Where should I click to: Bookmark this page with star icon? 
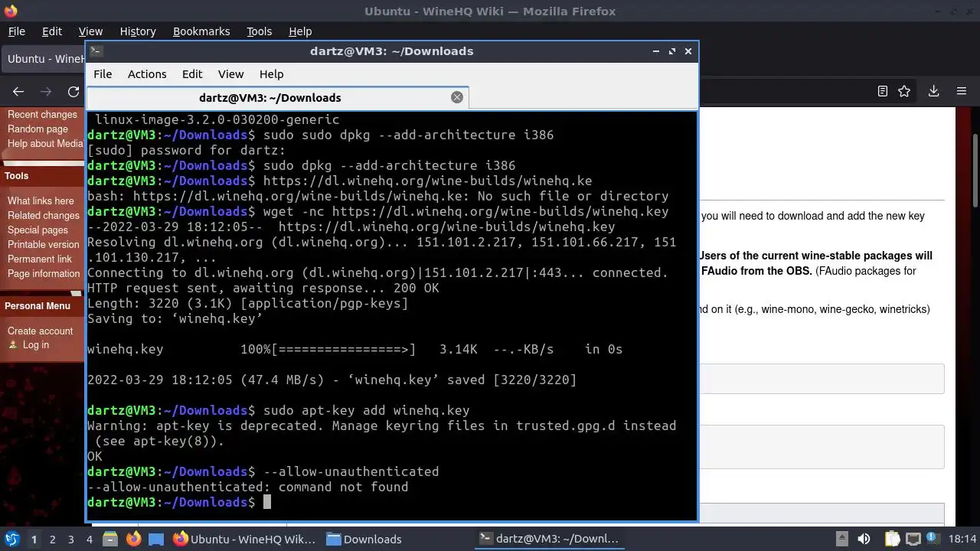(x=904, y=91)
